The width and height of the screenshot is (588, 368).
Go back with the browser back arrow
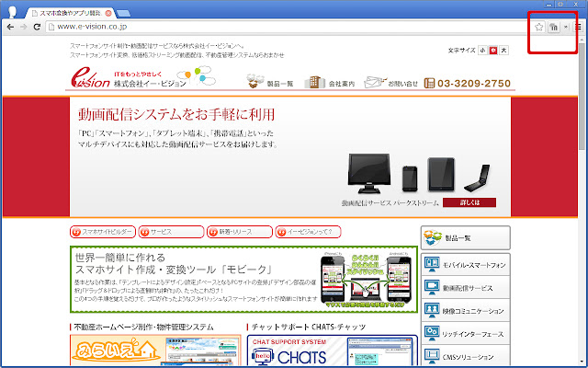[10, 27]
